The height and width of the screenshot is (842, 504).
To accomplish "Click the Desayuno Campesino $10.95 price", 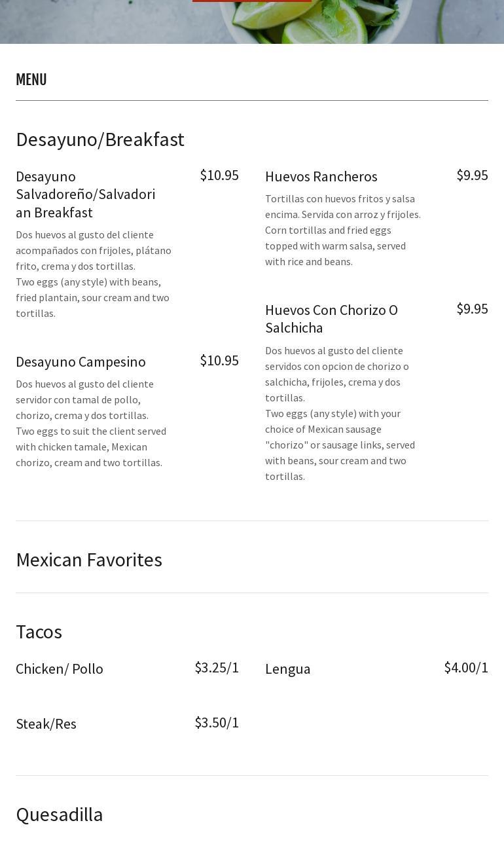I will pyautogui.click(x=219, y=361).
